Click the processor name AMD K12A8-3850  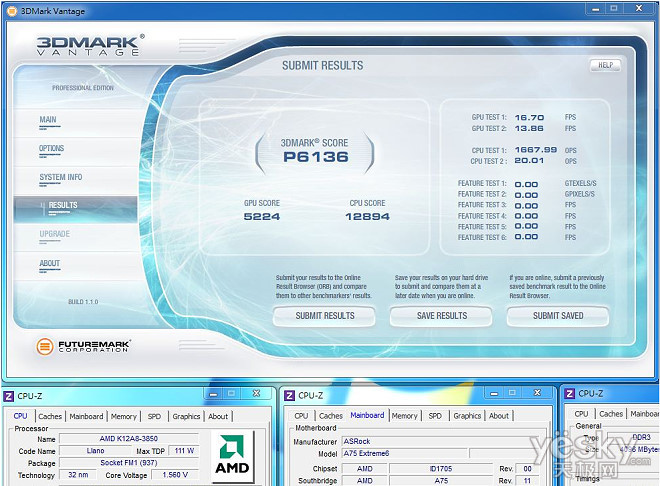129,438
